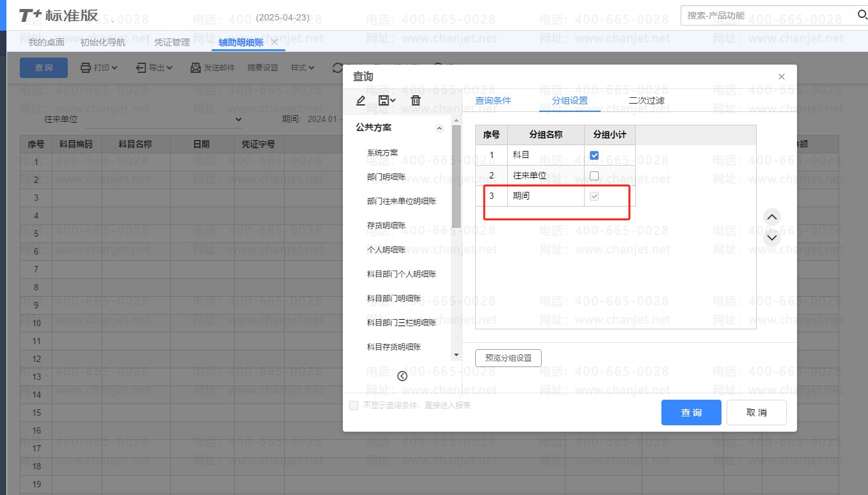Viewport: 868px width, 495px height.
Task: Click the 凭证字号 column header in background
Action: tap(258, 145)
